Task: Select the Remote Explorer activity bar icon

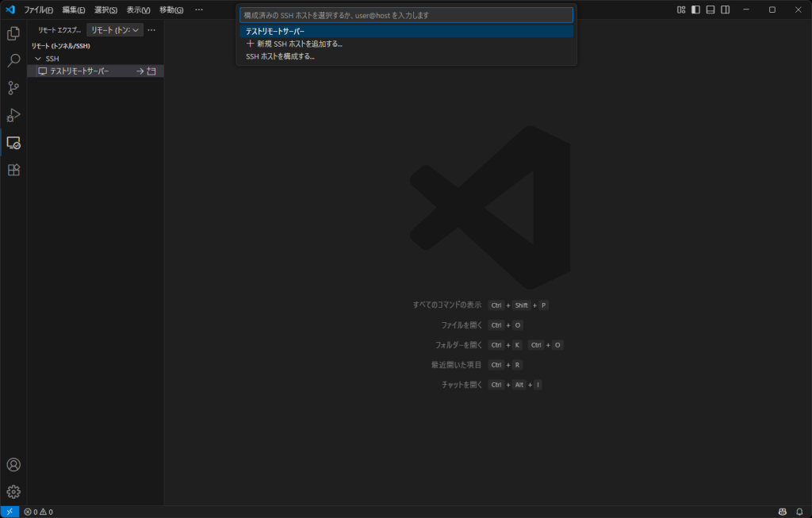Action: click(x=13, y=143)
